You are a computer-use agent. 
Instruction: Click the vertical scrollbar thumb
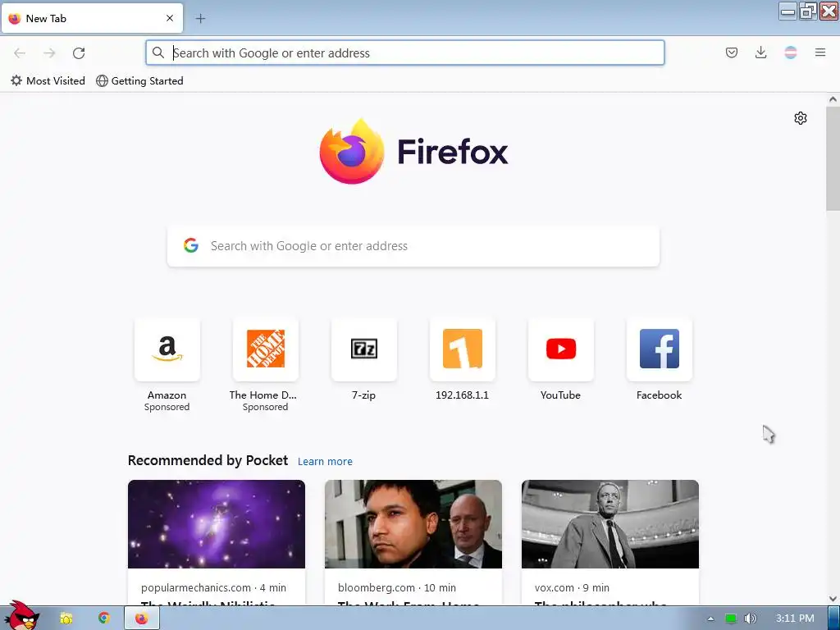pos(833,158)
